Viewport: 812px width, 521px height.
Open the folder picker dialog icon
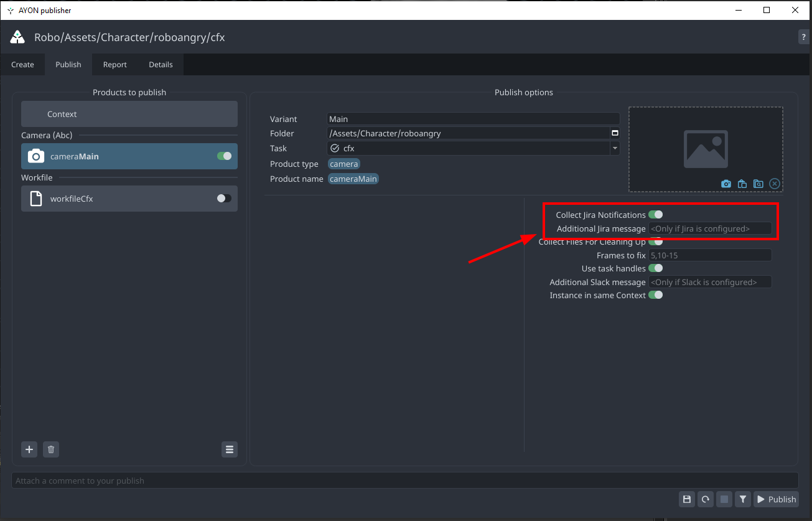615,133
